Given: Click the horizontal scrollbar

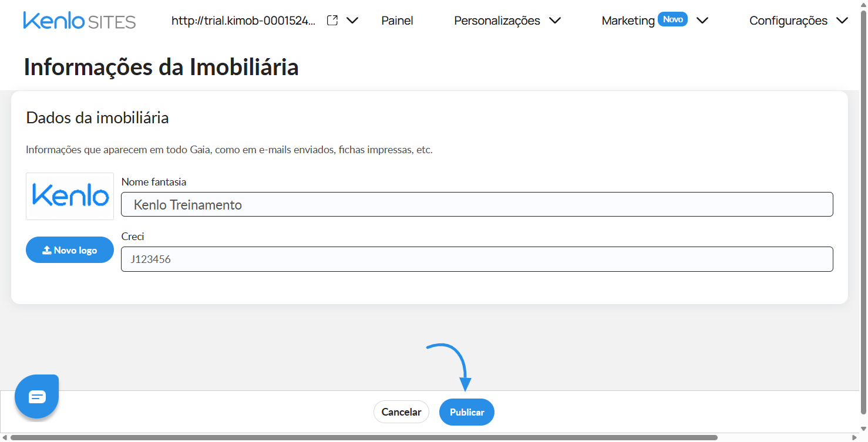Looking at the screenshot, I should coord(364,437).
